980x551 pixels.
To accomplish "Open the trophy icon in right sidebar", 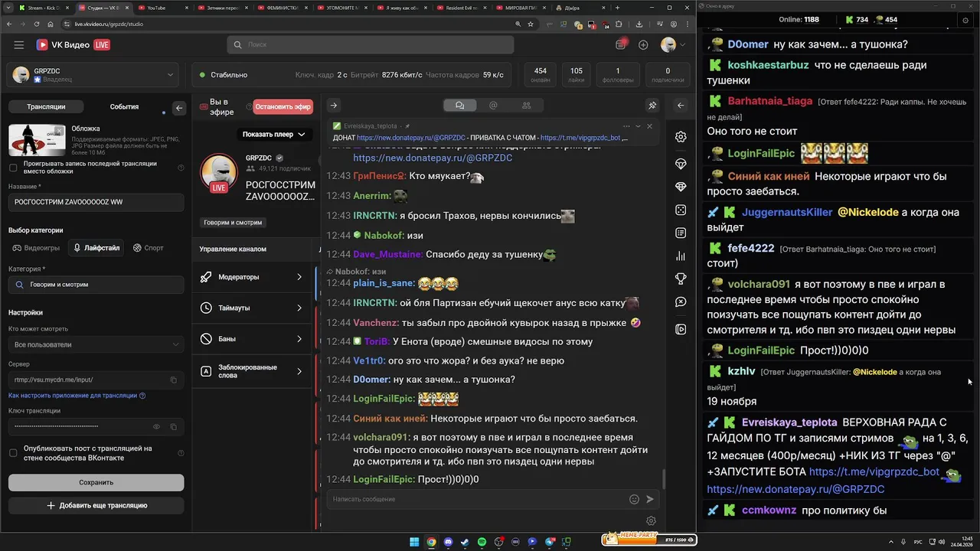I will (x=681, y=279).
